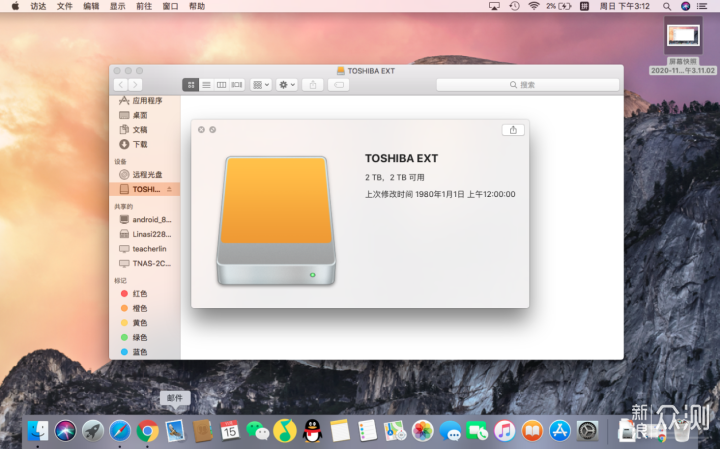The width and height of the screenshot is (720, 449).
Task: Open the 文件 menu
Action: pos(65,6)
